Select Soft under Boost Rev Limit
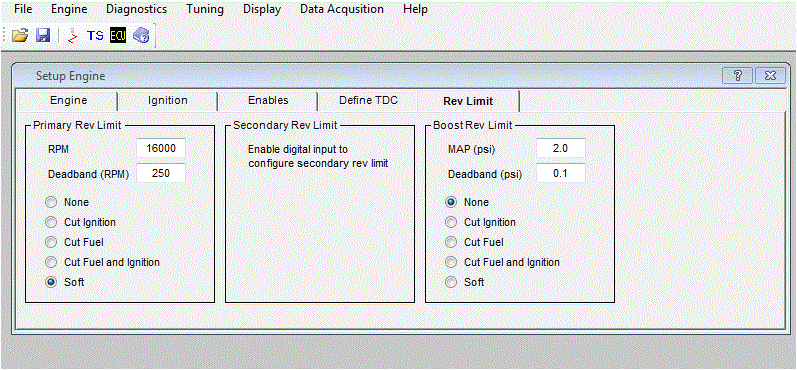 pyautogui.click(x=451, y=283)
